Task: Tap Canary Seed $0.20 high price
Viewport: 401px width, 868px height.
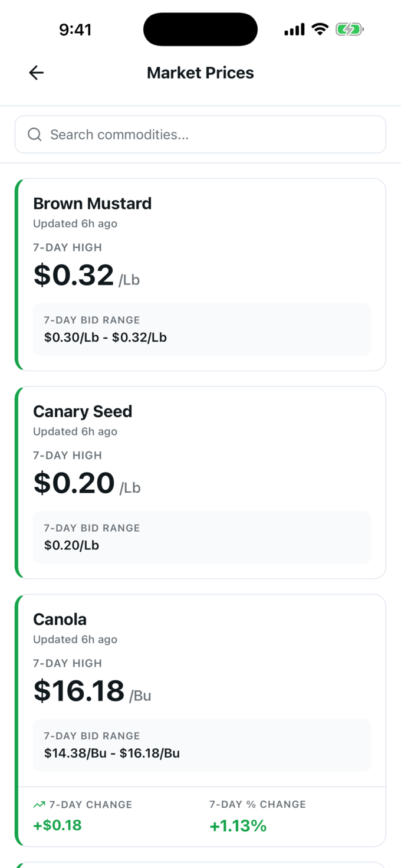Action: [74, 483]
